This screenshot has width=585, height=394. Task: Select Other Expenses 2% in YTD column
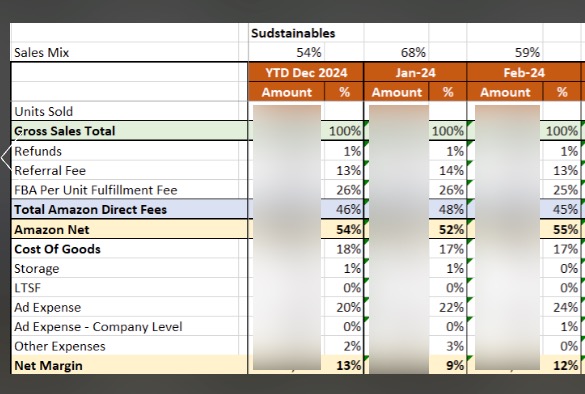pyautogui.click(x=352, y=346)
